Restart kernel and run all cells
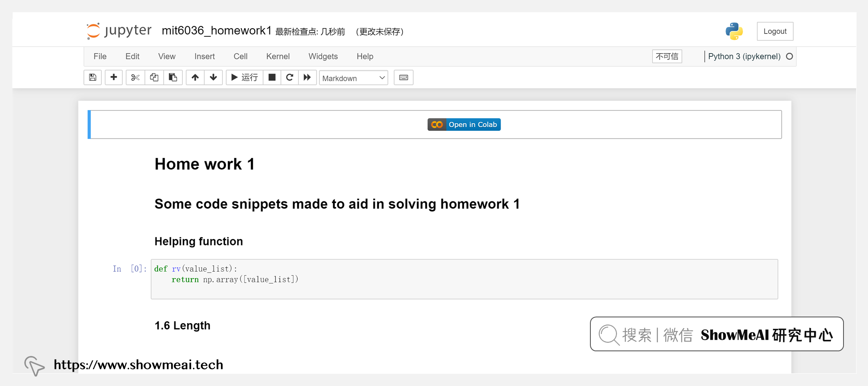Image resolution: width=868 pixels, height=386 pixels. tap(307, 77)
